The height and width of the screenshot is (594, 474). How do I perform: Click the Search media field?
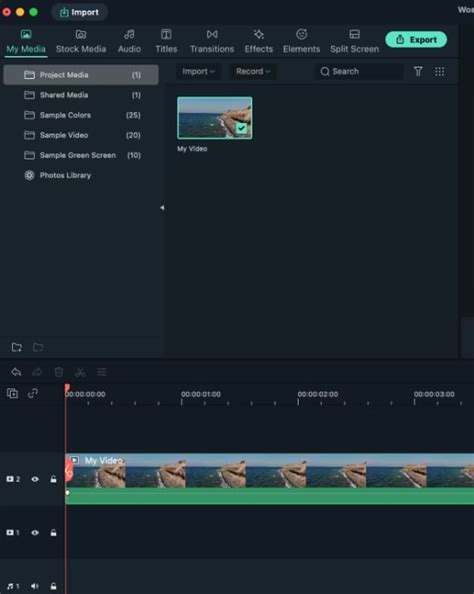point(359,72)
